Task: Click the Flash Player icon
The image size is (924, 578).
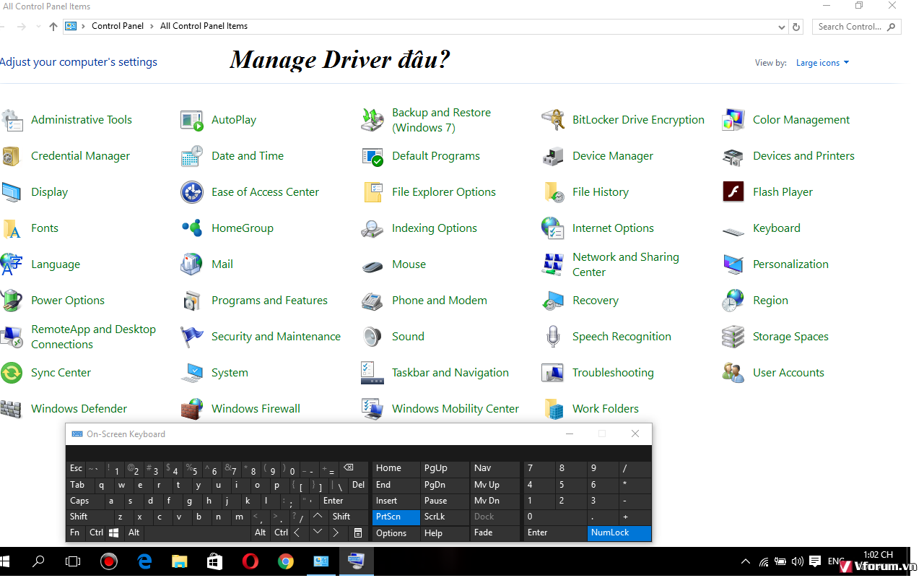Action: [733, 192]
